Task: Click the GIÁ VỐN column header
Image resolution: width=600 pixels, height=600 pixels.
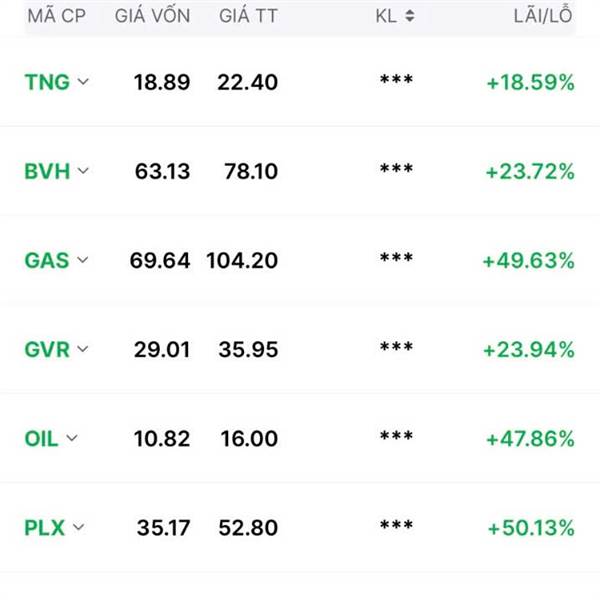Action: (x=152, y=16)
